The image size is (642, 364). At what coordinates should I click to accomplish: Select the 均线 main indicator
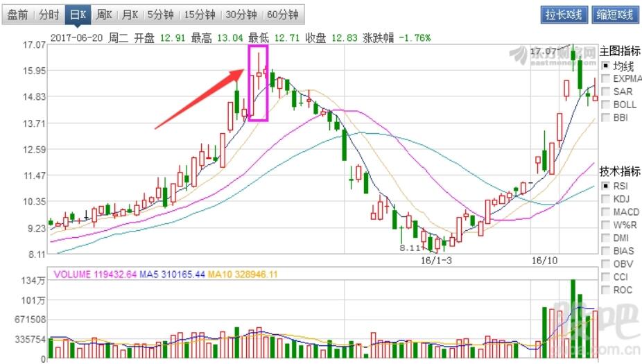[605, 65]
